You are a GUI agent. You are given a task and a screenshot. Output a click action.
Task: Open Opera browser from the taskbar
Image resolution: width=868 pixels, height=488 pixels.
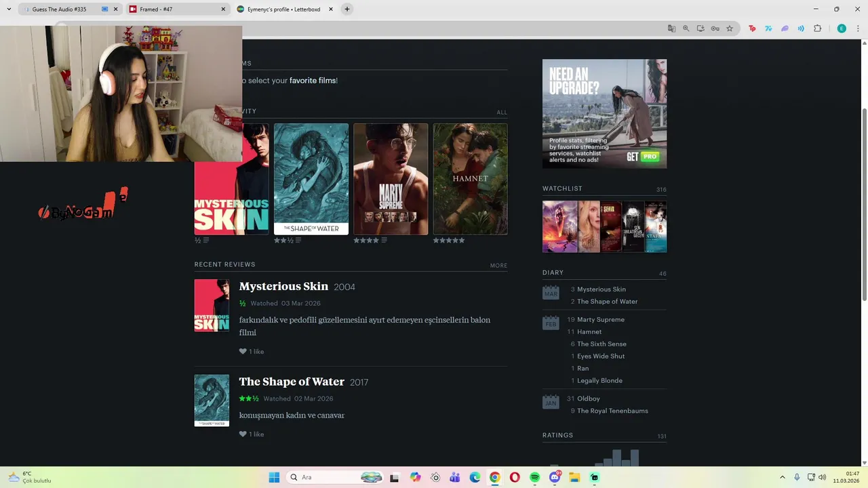tap(515, 477)
